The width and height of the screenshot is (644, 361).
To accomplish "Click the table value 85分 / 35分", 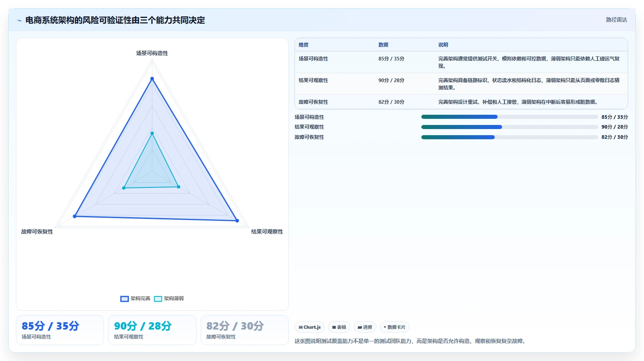I will (392, 59).
